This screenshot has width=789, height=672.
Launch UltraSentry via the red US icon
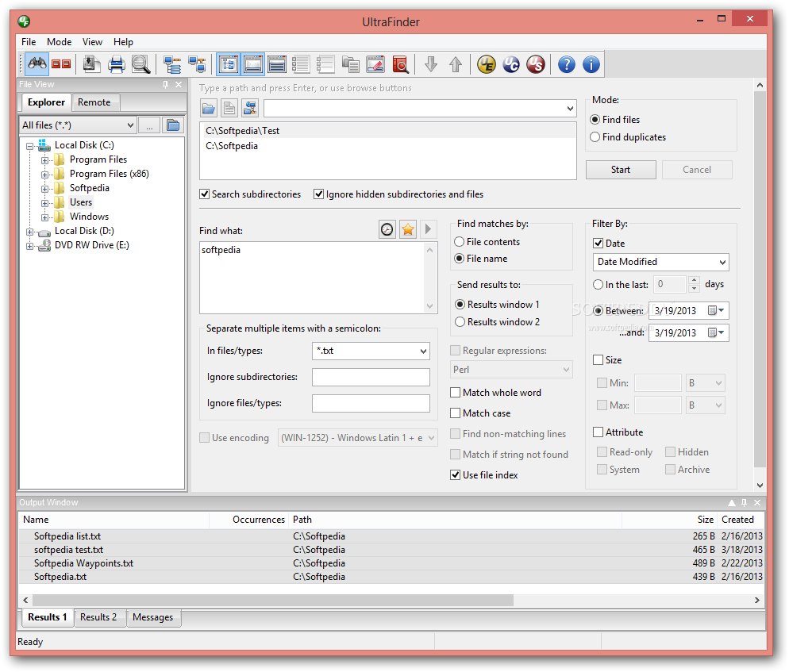(x=536, y=64)
